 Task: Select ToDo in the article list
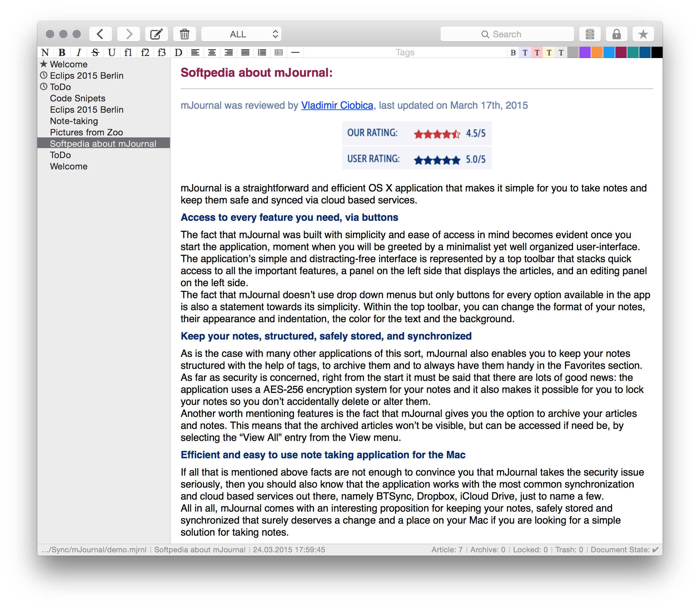(x=104, y=155)
